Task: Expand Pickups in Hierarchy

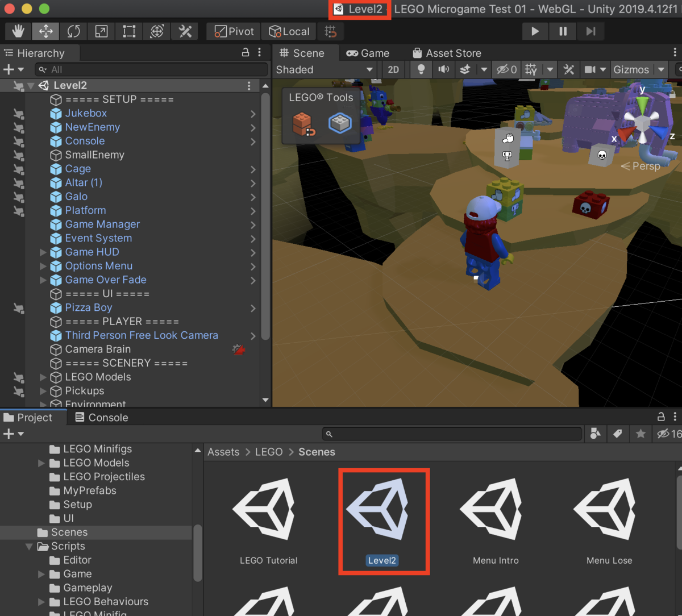Action: click(x=43, y=391)
